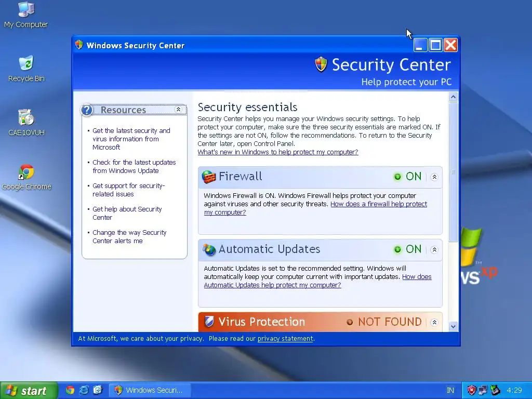Click the Help protect your PC subtitle
The image size is (532, 399).
tap(406, 82)
